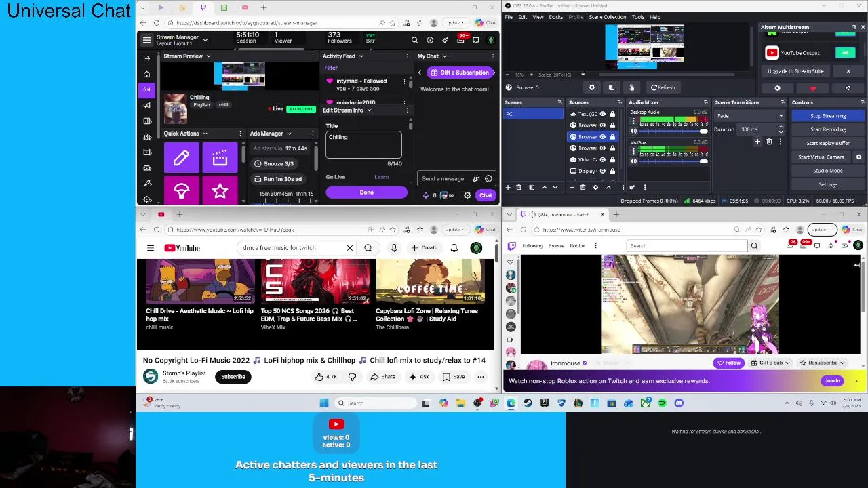
Task: Click YouTube voice search microphone
Action: click(x=394, y=248)
